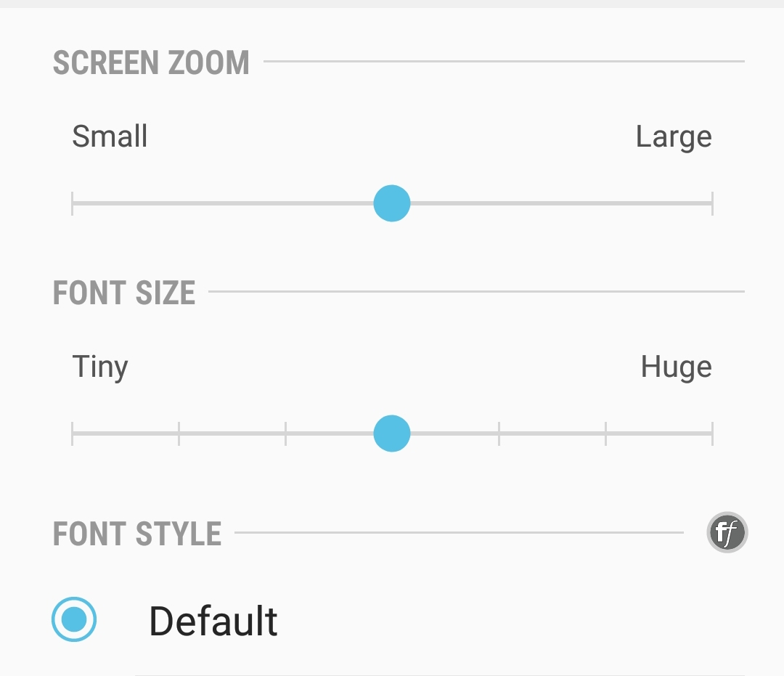Tap the 'Tiny' font size label
This screenshot has height=676, width=784.
[100, 367]
